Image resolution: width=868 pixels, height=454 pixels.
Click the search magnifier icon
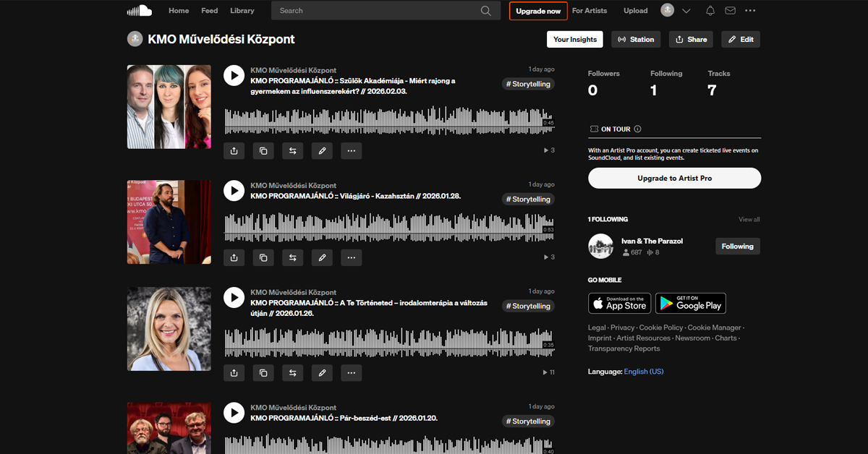click(x=486, y=11)
